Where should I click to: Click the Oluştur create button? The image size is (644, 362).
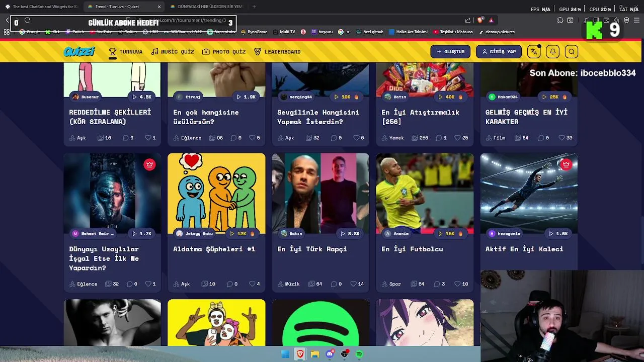(450, 52)
